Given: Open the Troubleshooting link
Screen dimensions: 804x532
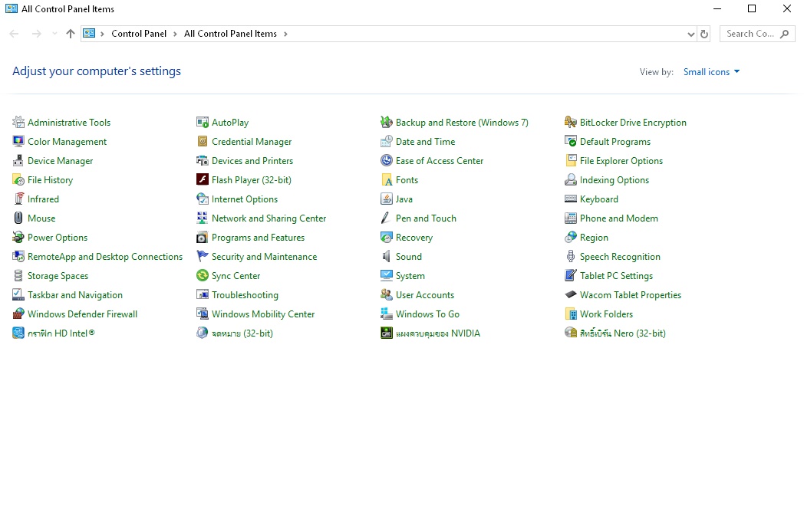Looking at the screenshot, I should 245,294.
